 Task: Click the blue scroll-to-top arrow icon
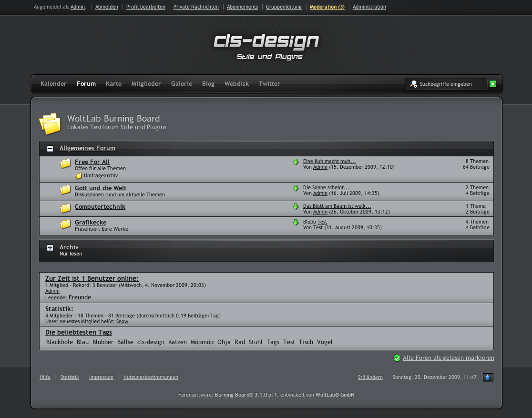click(x=488, y=377)
